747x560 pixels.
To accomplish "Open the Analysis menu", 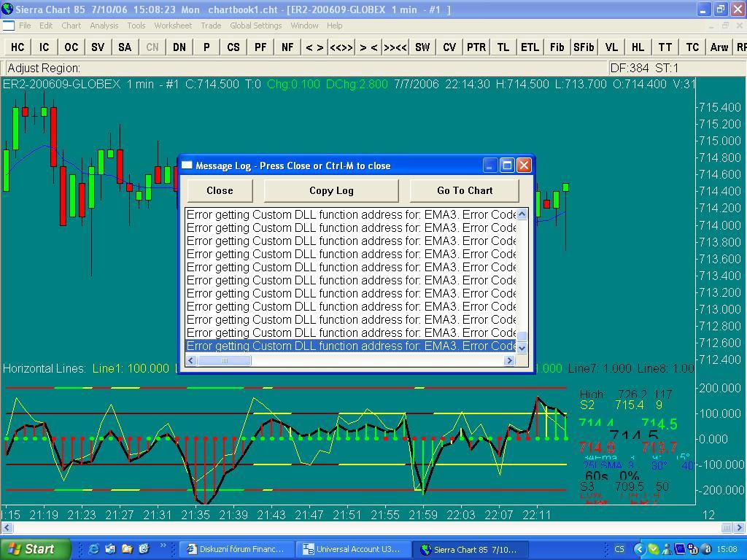I will pyautogui.click(x=104, y=26).
